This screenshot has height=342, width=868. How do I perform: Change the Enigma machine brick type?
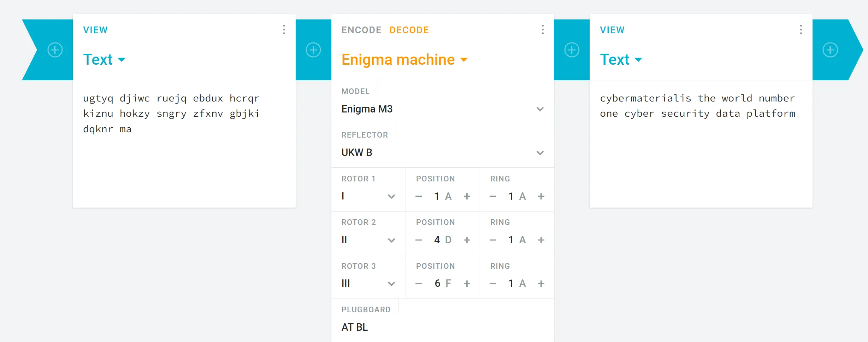click(x=405, y=60)
